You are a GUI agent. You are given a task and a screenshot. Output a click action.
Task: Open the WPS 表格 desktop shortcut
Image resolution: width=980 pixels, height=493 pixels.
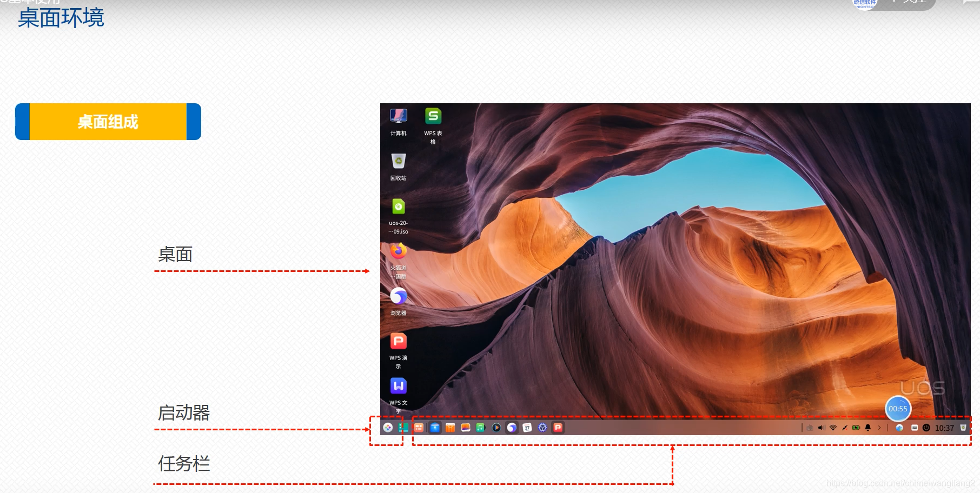(x=433, y=116)
